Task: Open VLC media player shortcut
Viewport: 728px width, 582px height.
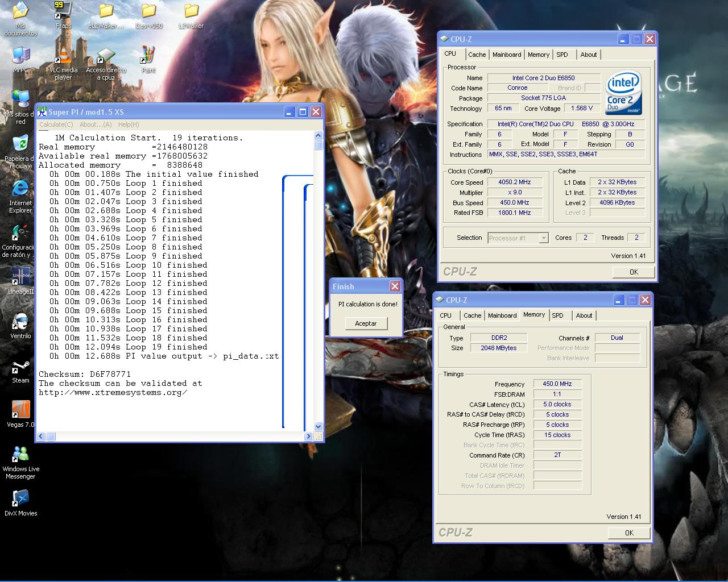Action: 63,57
